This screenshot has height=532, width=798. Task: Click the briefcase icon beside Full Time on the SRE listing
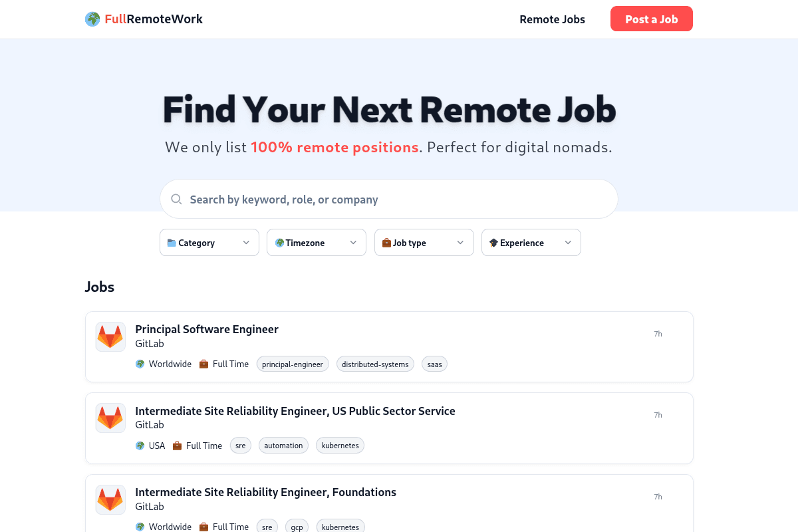[x=177, y=445]
